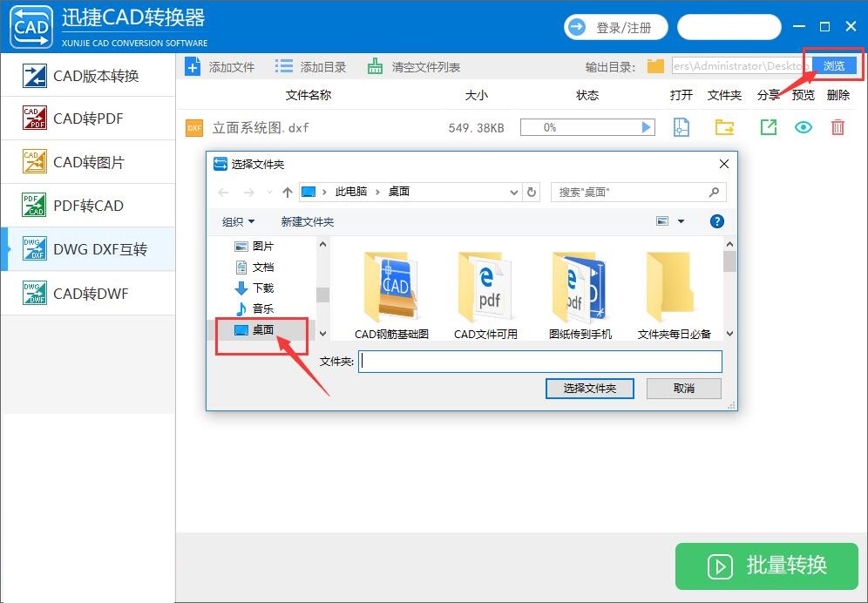Click the back arrow in folder dialog
Viewport: 868px width, 603px height.
click(x=223, y=192)
